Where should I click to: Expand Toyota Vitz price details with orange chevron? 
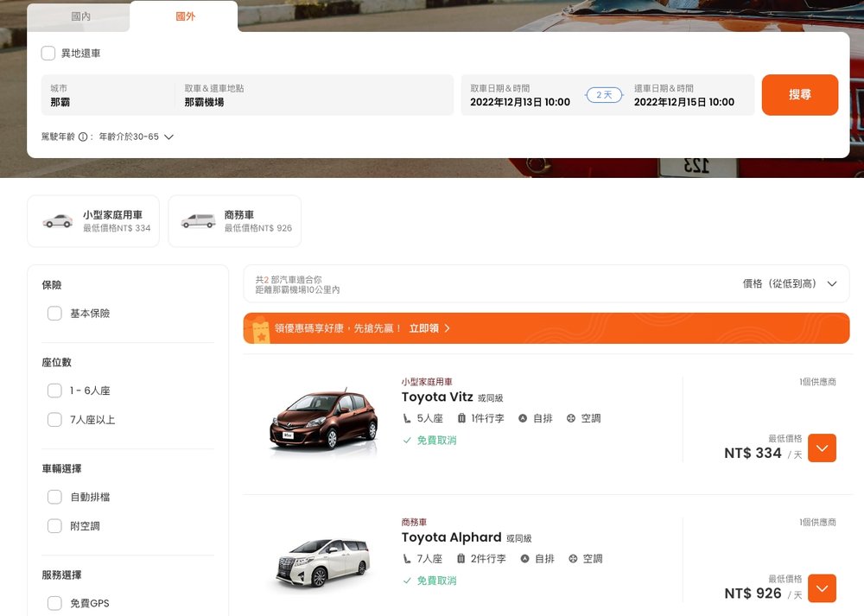[x=821, y=448]
